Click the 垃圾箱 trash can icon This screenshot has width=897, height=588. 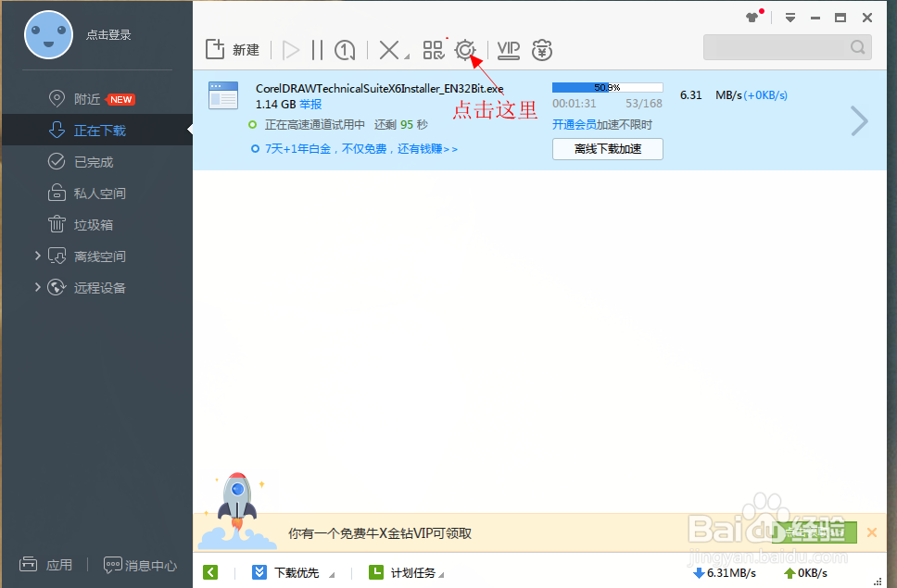click(56, 224)
